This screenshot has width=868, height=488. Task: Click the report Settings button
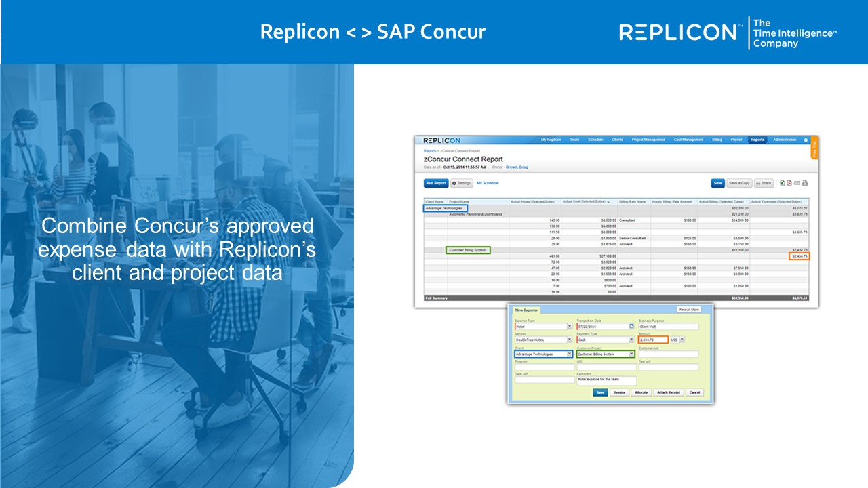[462, 183]
